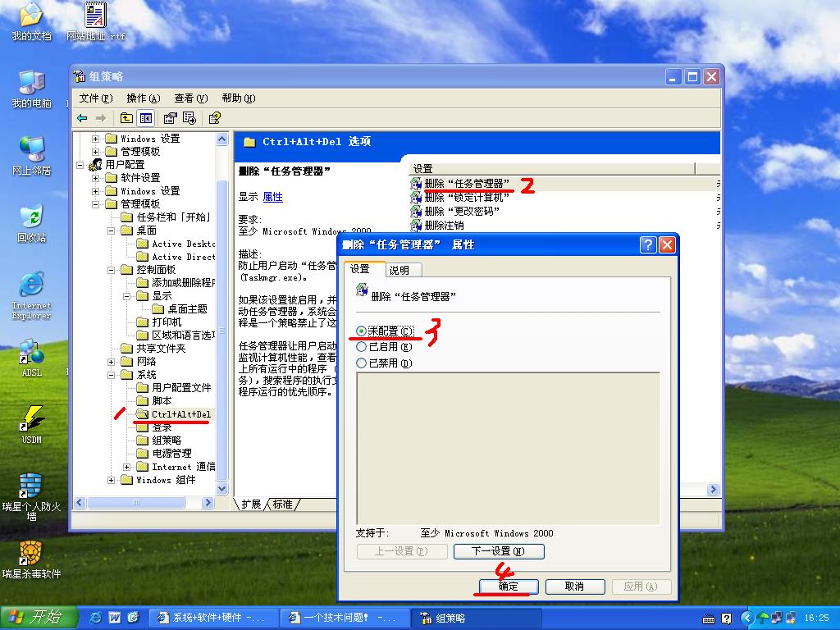
Task: Select the 已禁用 radio button
Action: click(361, 363)
